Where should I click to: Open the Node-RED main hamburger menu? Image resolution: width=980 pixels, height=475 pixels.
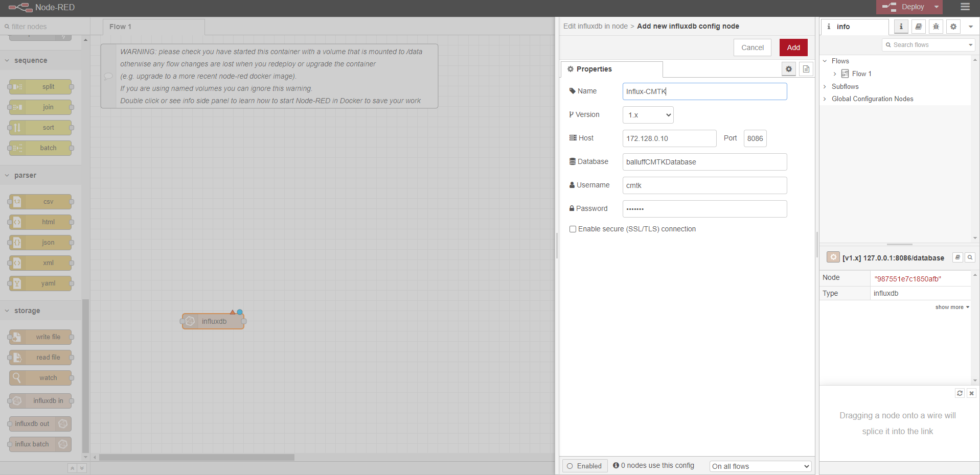pos(965,7)
